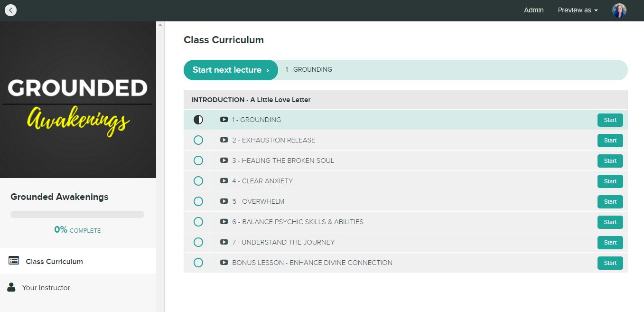Start the 7 - UNDERSTAND THE JOURNEY lecture
644x312 pixels.
[610, 243]
